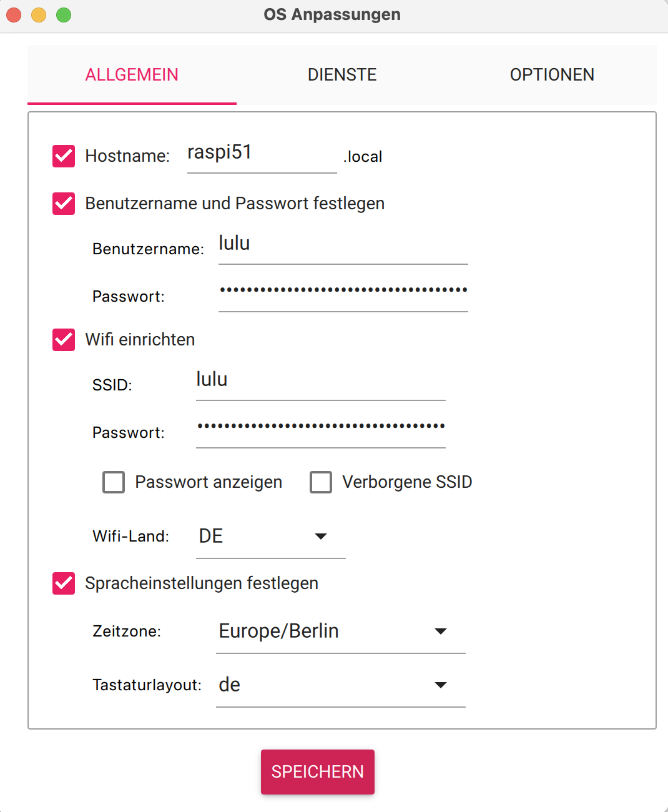668x812 pixels.
Task: Click the SSID text field
Action: [320, 381]
